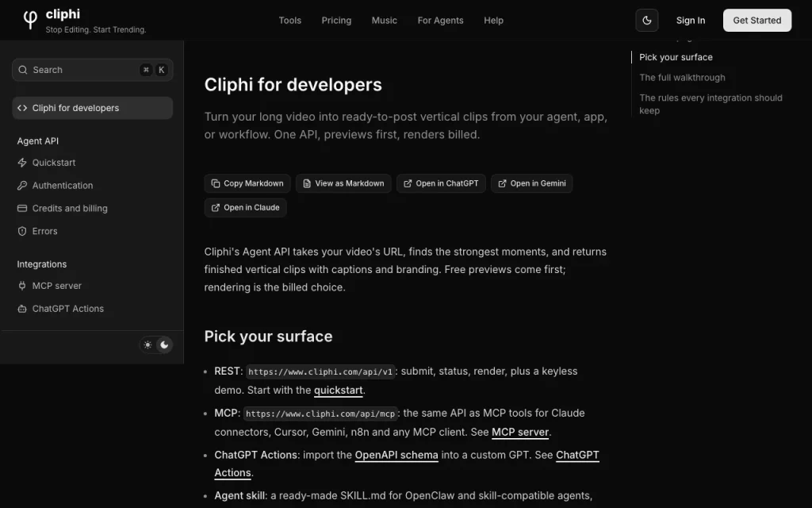Click Sign In
The width and height of the screenshot is (812, 508).
coord(691,20)
